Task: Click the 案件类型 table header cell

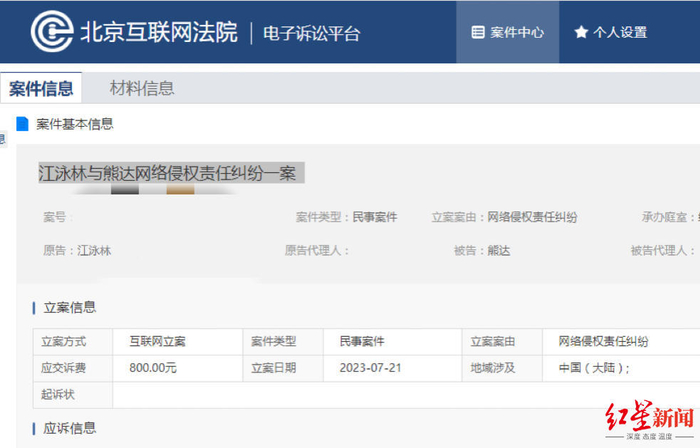Action: (x=283, y=342)
